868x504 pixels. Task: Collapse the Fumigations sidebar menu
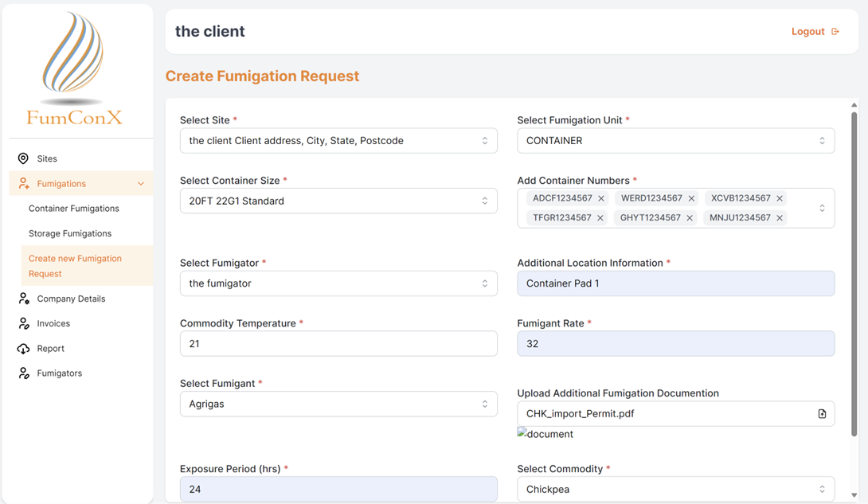140,184
